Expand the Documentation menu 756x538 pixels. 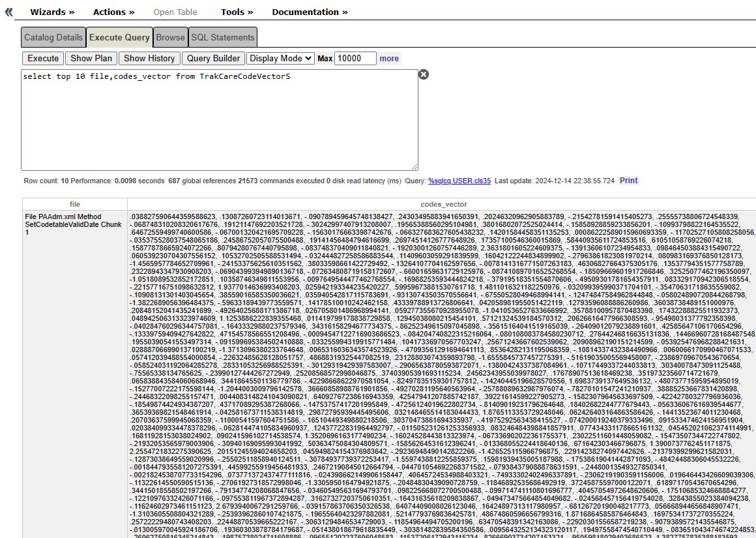pos(310,12)
